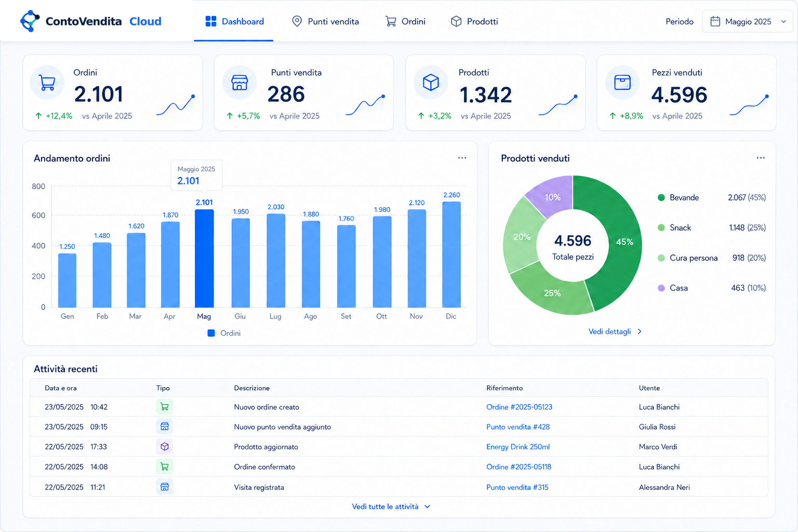
Task: Click the Casa purple legend dot
Action: tap(661, 288)
